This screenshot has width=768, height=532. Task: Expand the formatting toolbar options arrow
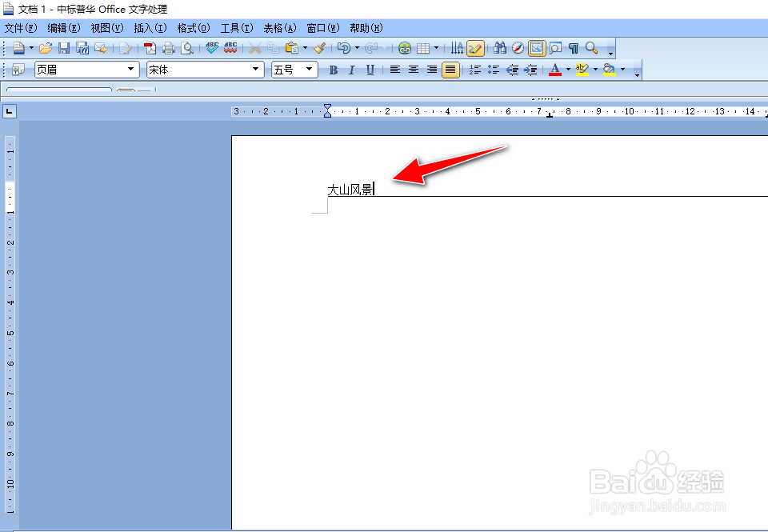click(637, 74)
